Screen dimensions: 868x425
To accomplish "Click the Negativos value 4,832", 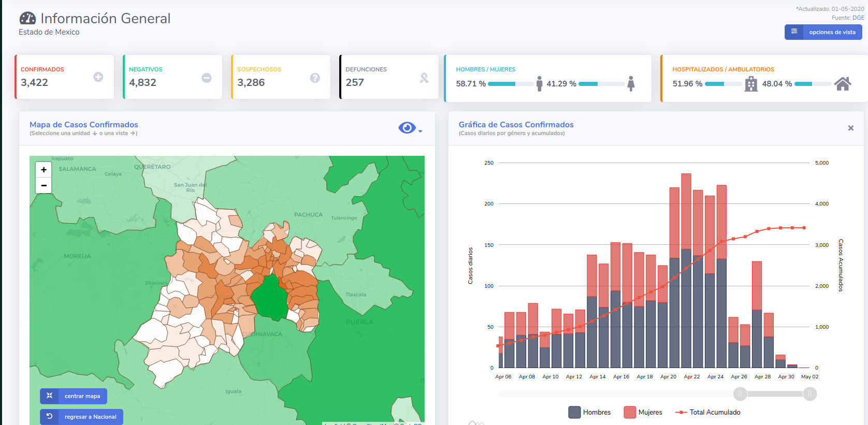I will coord(142,82).
